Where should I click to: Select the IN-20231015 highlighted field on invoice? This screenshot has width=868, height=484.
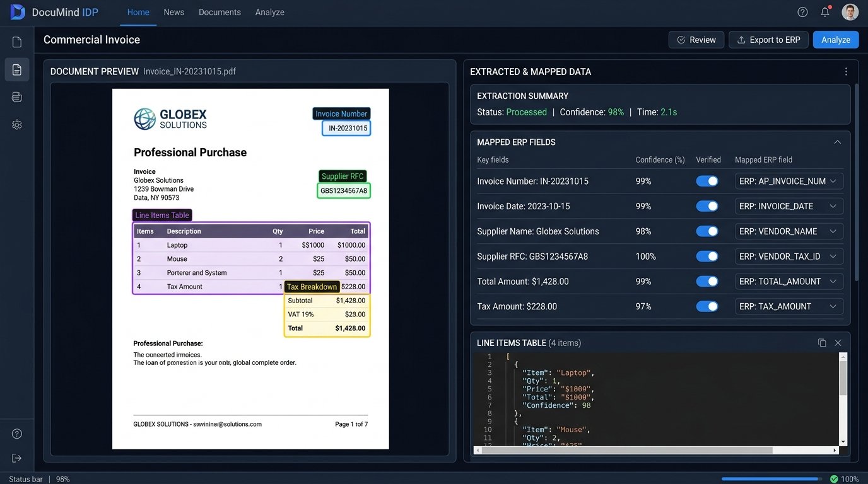(346, 128)
